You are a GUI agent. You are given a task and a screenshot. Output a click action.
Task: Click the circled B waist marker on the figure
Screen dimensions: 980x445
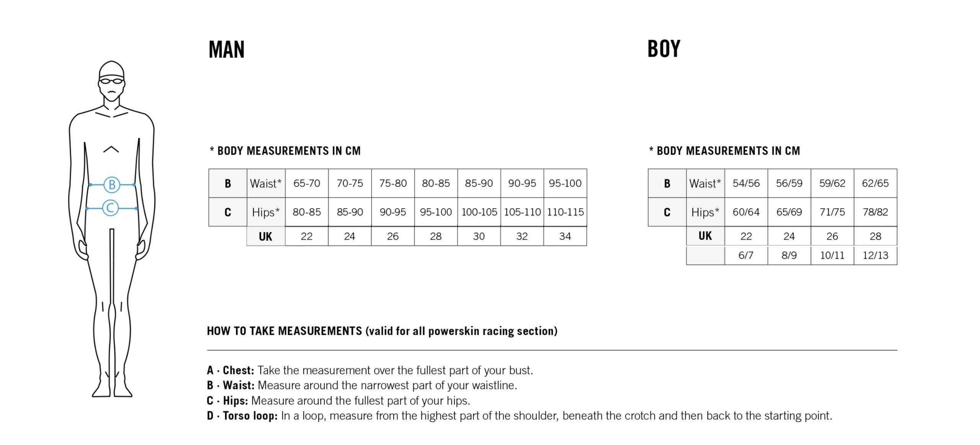tap(112, 185)
